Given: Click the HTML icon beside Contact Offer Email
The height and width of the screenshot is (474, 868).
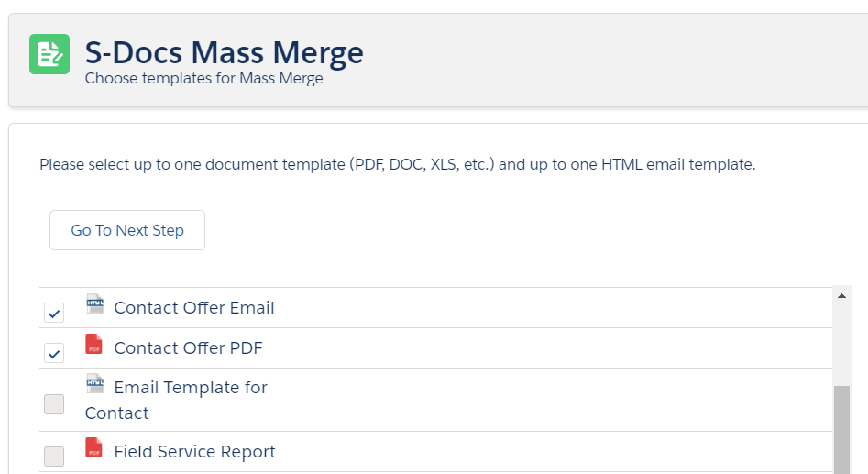Looking at the screenshot, I should pyautogui.click(x=94, y=303).
